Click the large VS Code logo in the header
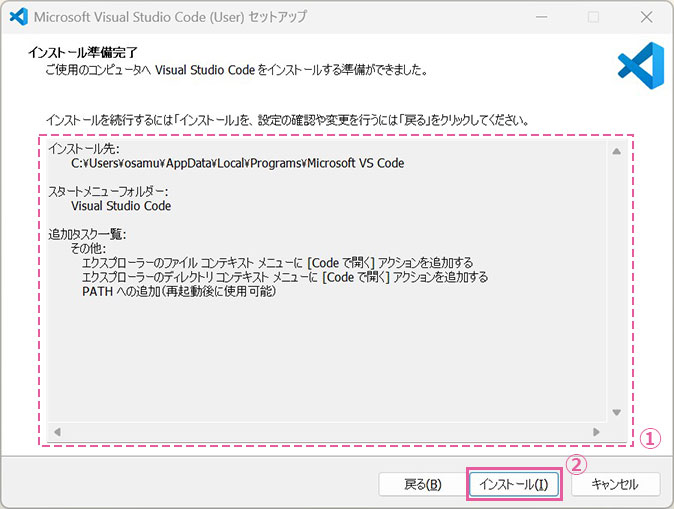This screenshot has width=674, height=509. coord(640,66)
